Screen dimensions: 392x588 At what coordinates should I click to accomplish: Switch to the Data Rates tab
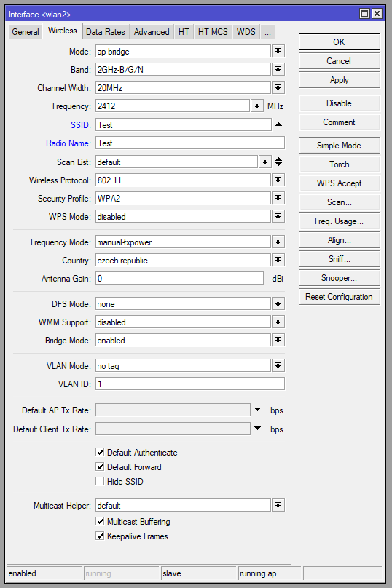point(106,32)
